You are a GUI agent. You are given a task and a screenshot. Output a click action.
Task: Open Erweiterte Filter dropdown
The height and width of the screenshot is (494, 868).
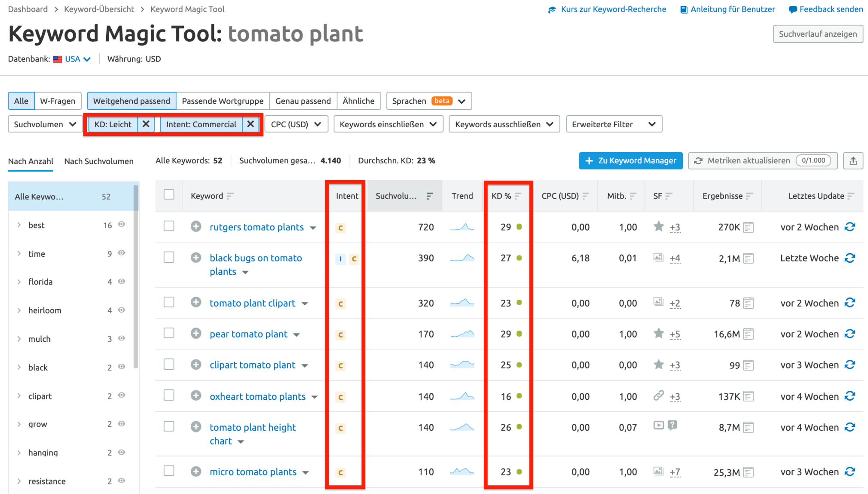click(x=614, y=124)
